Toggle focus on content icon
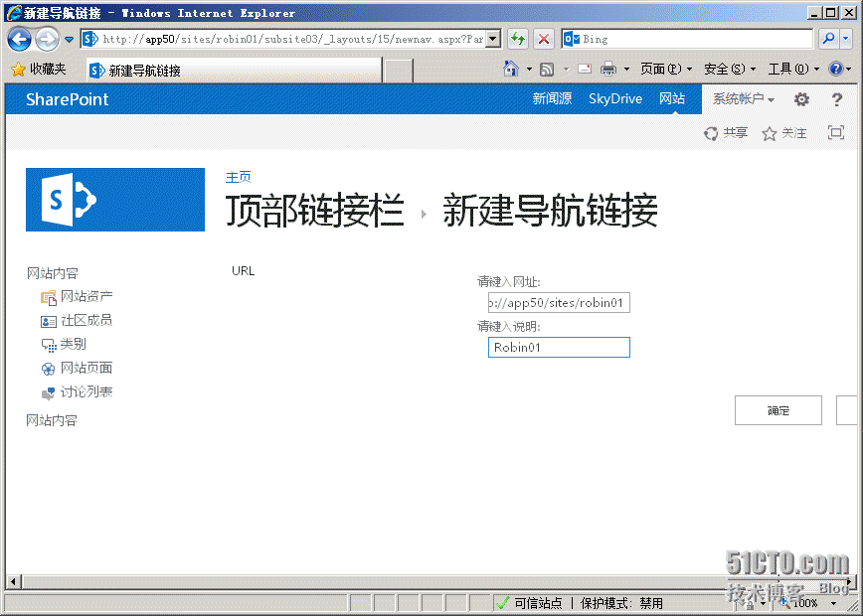Screen dimensions: 863x616 tap(836, 132)
